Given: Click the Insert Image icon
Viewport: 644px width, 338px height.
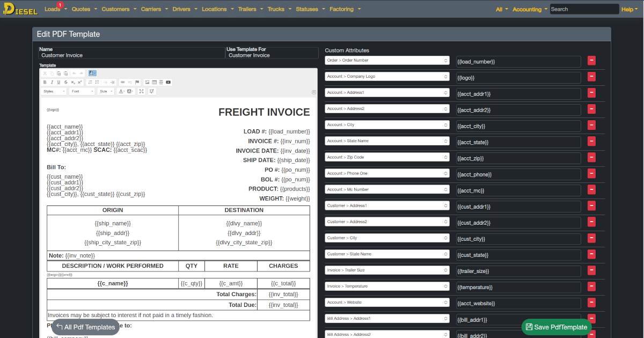Looking at the screenshot, I should 147,82.
